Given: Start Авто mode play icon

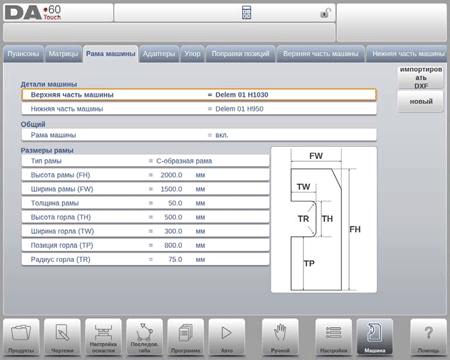Looking at the screenshot, I should (x=227, y=337).
